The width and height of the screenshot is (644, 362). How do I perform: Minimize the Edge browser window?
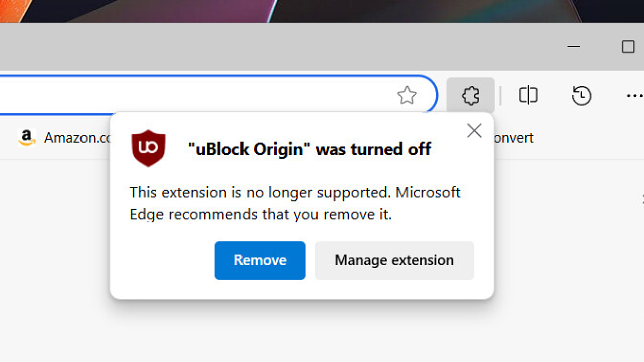pyautogui.click(x=574, y=47)
